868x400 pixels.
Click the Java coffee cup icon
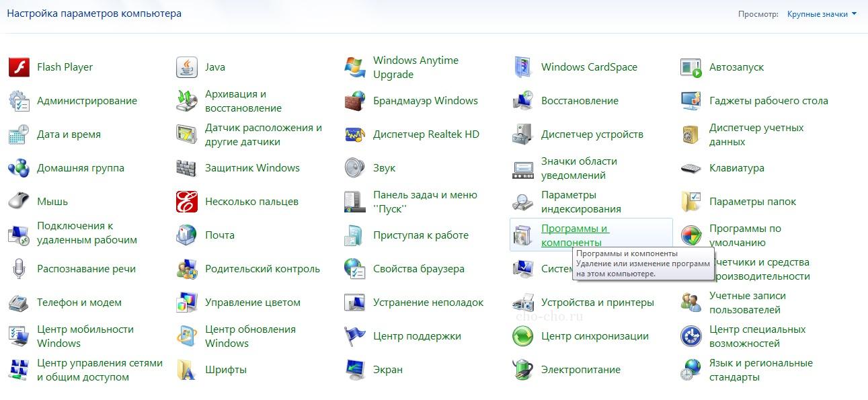[186, 67]
